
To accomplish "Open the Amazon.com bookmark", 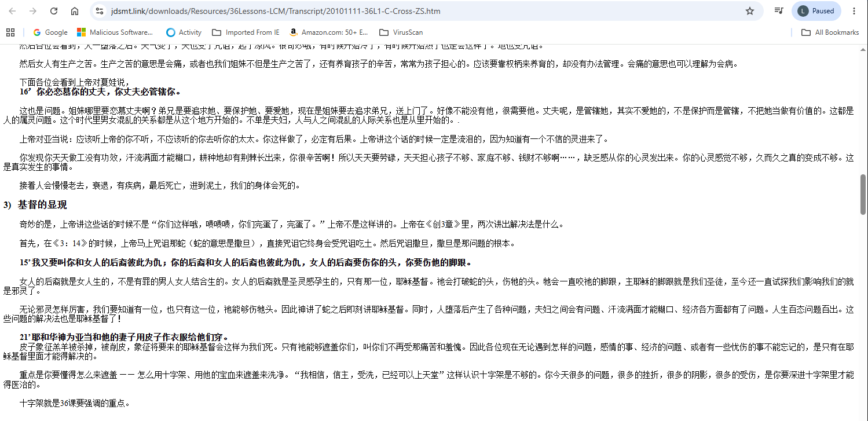I will (x=328, y=32).
